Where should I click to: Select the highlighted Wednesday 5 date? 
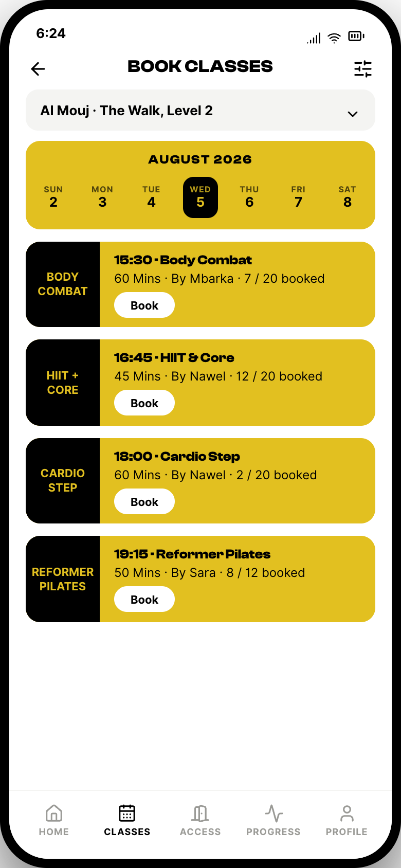200,197
